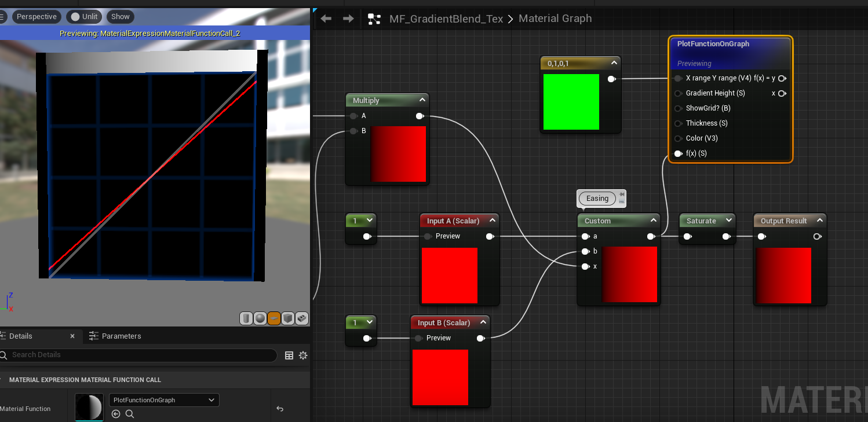
Task: Expand the constant 1 node feeding Input A
Action: pyautogui.click(x=369, y=221)
